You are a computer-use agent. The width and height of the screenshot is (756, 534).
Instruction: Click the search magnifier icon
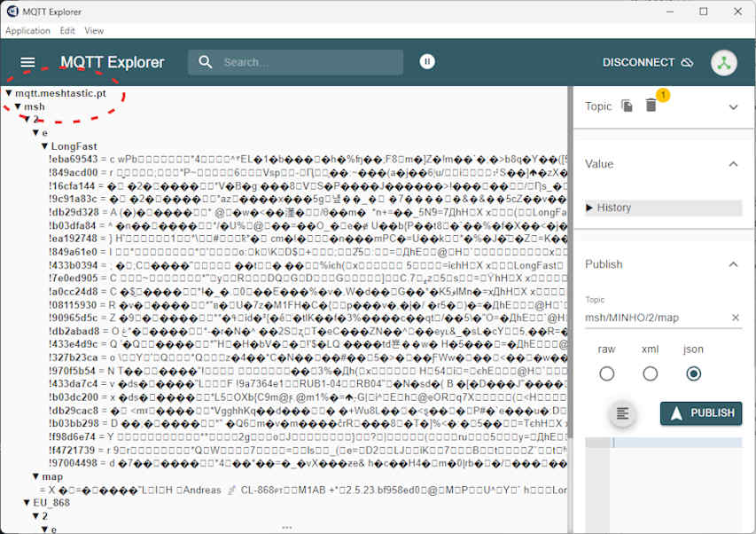click(206, 62)
